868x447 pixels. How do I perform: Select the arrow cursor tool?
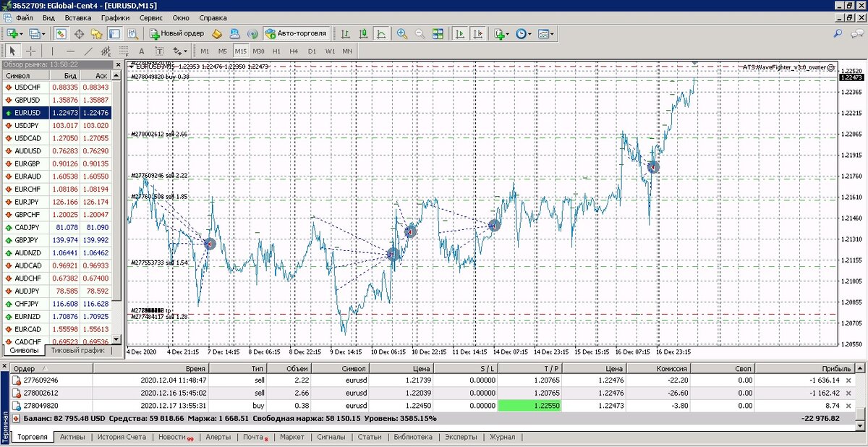click(x=12, y=51)
